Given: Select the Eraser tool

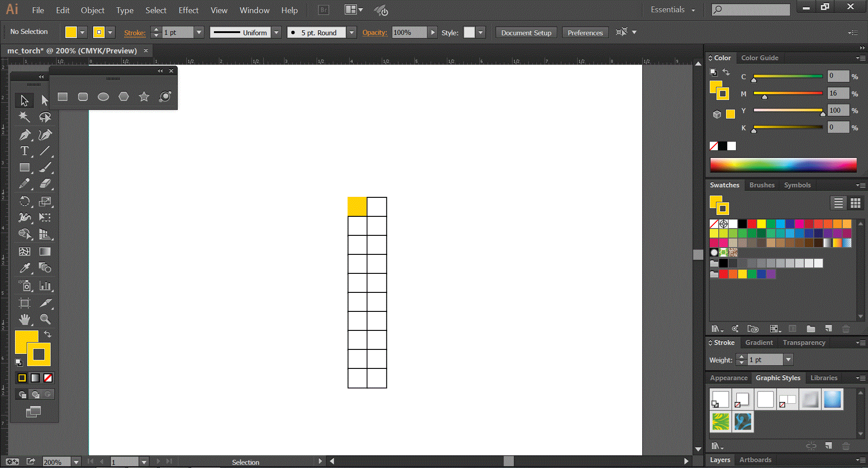Looking at the screenshot, I should pos(45,184).
